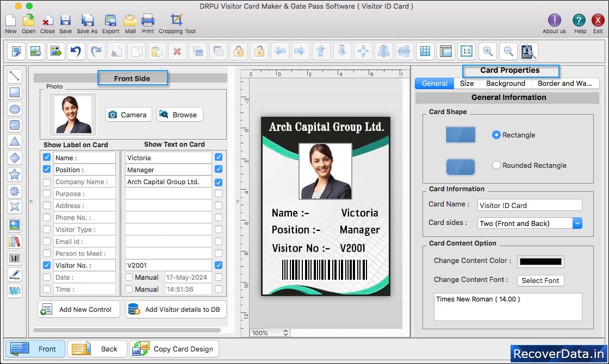
Task: Click the Camera button
Action: [x=128, y=115]
